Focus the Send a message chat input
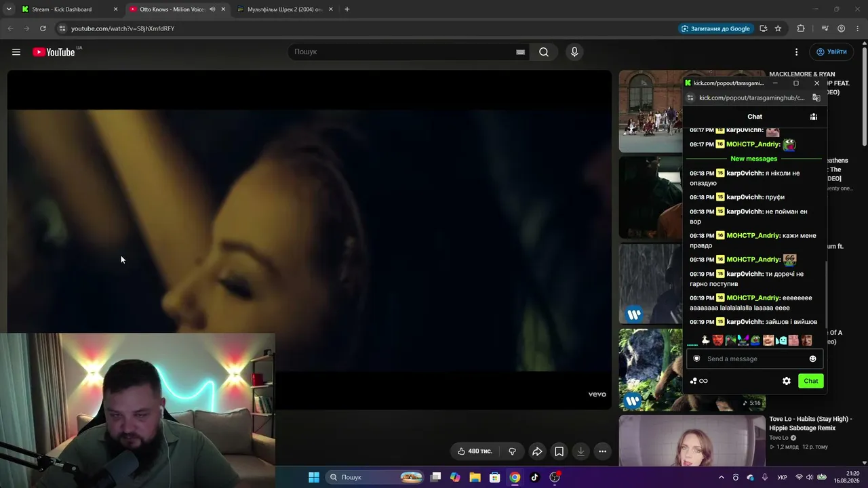 (754, 359)
